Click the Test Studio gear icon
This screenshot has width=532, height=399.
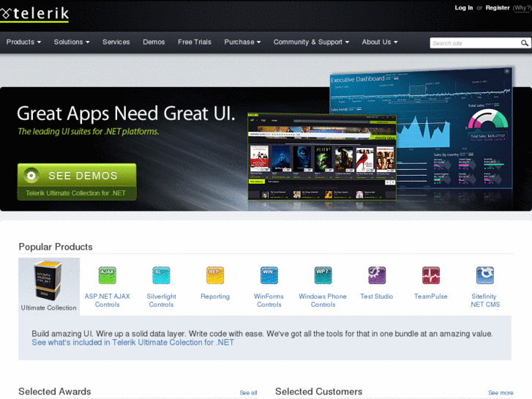377,275
